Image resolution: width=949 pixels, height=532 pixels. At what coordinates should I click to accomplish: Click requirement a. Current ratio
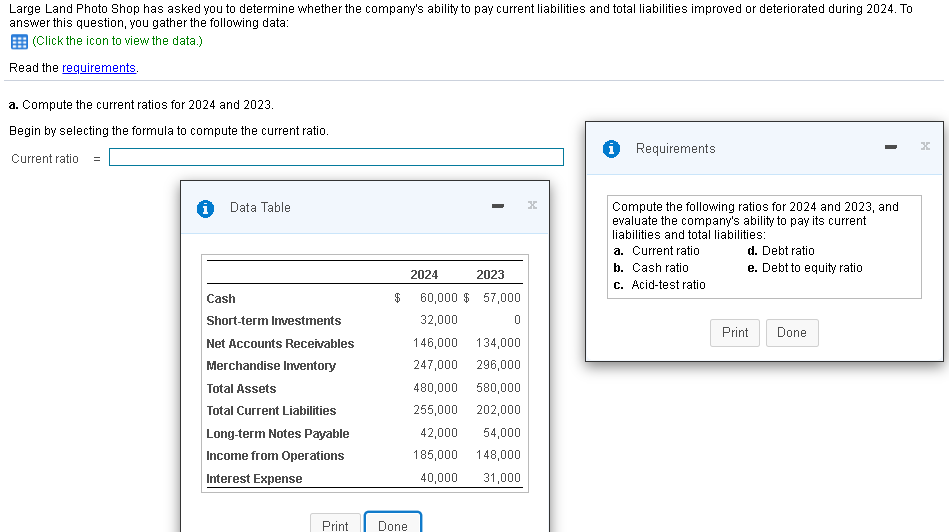pyautogui.click(x=656, y=251)
